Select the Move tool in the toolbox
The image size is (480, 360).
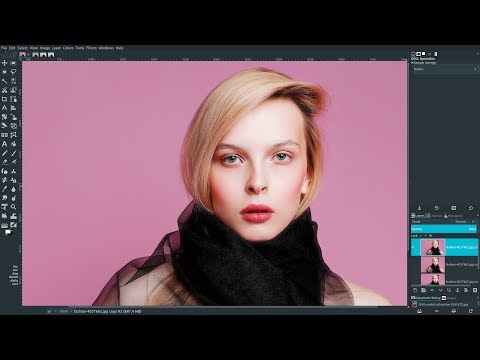pyautogui.click(x=4, y=63)
